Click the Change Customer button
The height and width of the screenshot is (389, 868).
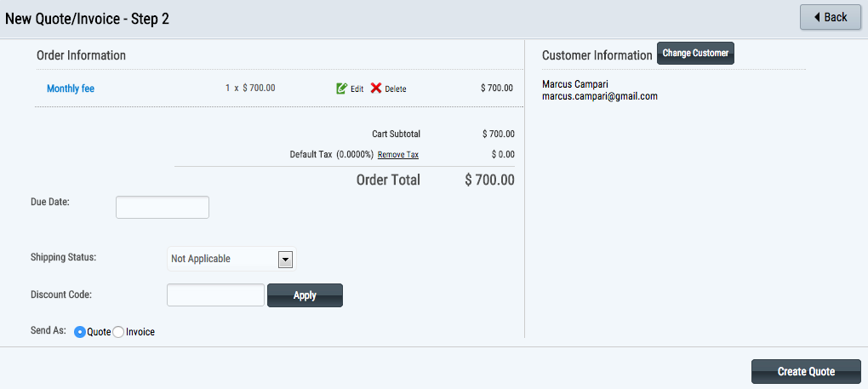coord(695,53)
